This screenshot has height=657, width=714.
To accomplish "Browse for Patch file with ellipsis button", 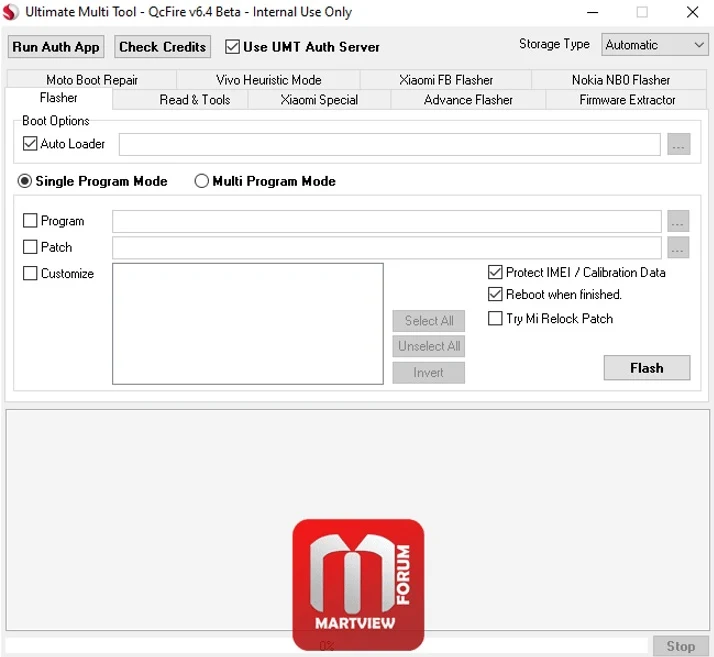I will [678, 248].
